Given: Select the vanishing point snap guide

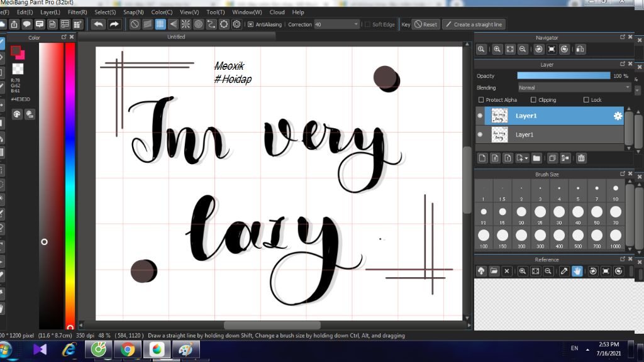Looking at the screenshot, I should click(173, 25).
